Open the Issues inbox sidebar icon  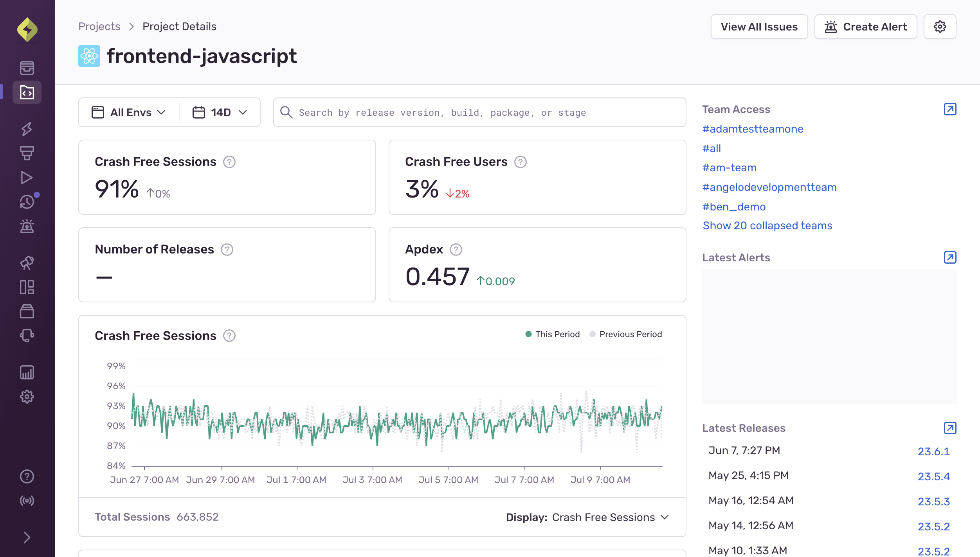click(x=27, y=68)
